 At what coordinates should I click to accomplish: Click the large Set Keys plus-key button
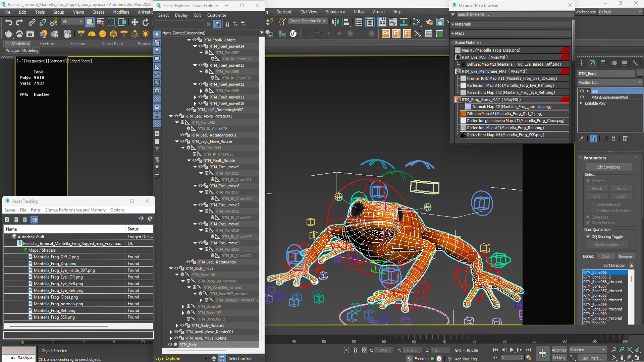(x=543, y=353)
